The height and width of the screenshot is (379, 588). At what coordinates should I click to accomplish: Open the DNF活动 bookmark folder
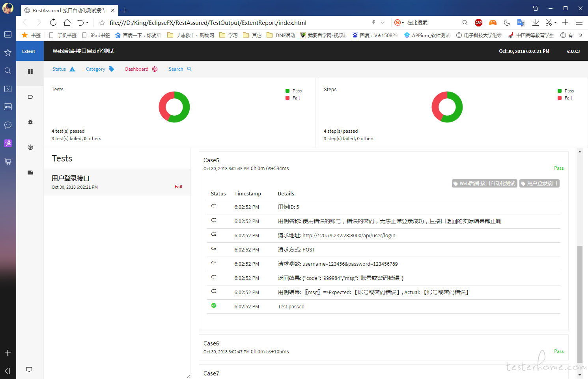tap(281, 35)
